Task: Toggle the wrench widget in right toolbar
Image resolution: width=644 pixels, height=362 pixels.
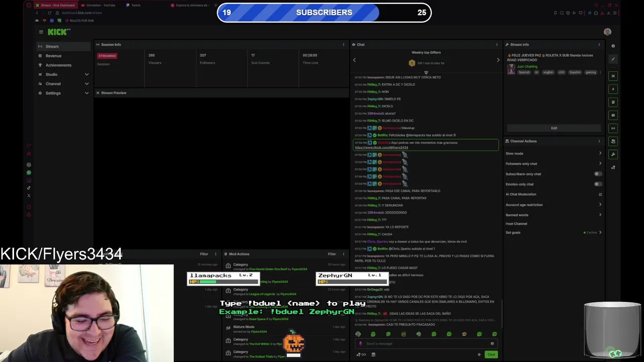Action: point(613,154)
